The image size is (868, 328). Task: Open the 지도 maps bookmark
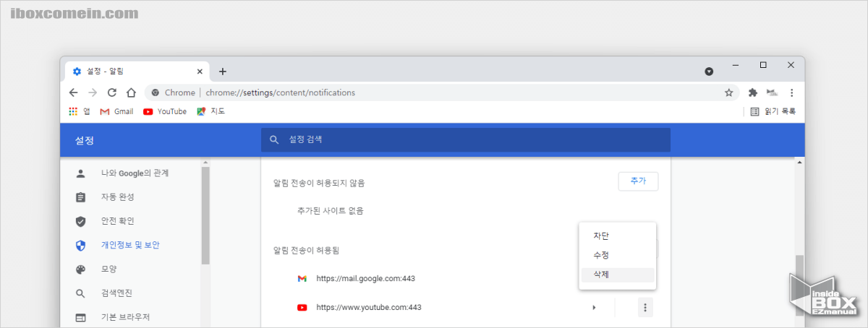click(x=210, y=111)
